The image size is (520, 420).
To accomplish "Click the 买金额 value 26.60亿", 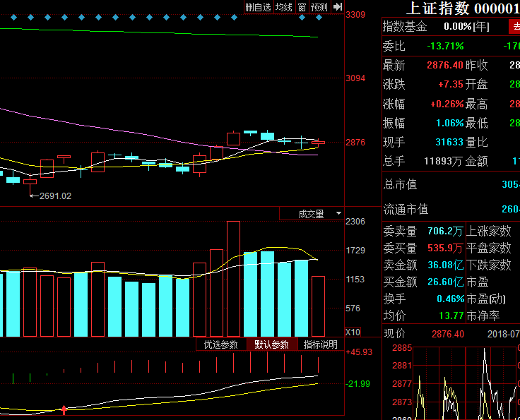I will 445,282.
